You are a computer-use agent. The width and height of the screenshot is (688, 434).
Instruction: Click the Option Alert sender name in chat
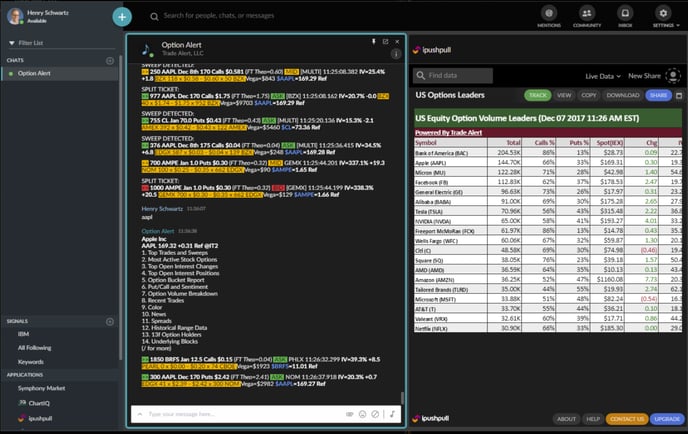point(158,231)
